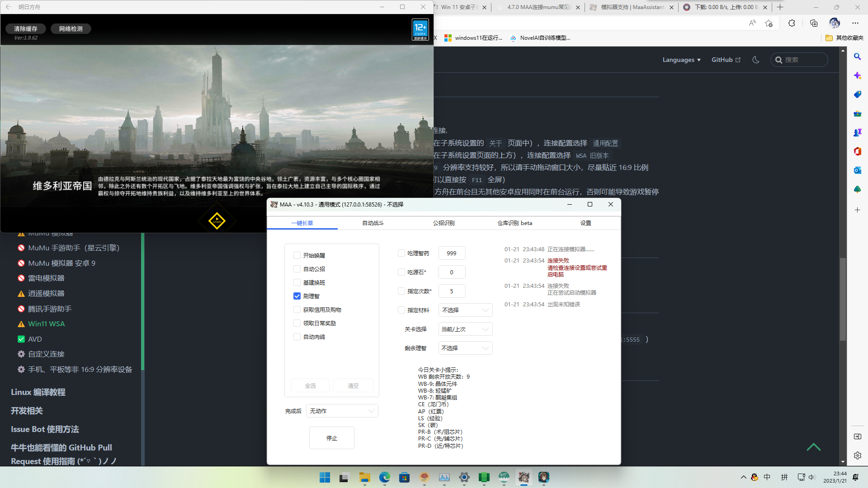Open the 关卡选择 dropdown

[465, 329]
